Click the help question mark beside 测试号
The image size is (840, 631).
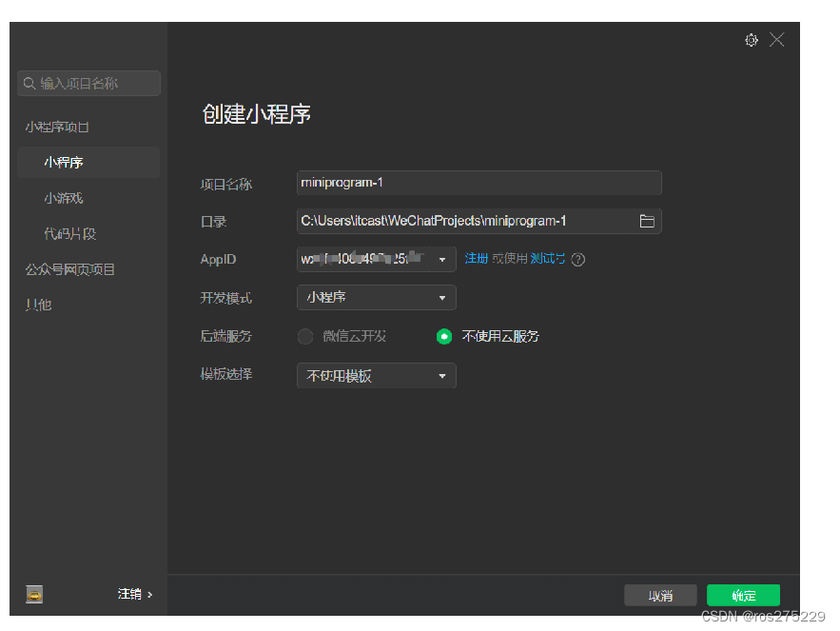pyautogui.click(x=578, y=259)
